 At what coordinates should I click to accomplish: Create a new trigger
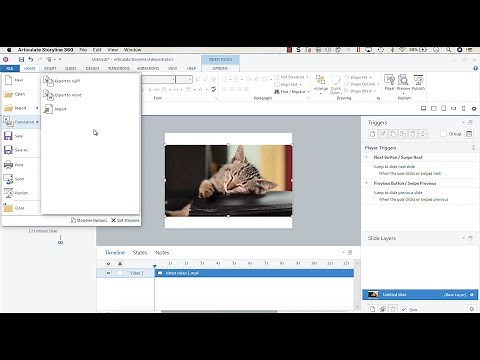click(x=373, y=134)
